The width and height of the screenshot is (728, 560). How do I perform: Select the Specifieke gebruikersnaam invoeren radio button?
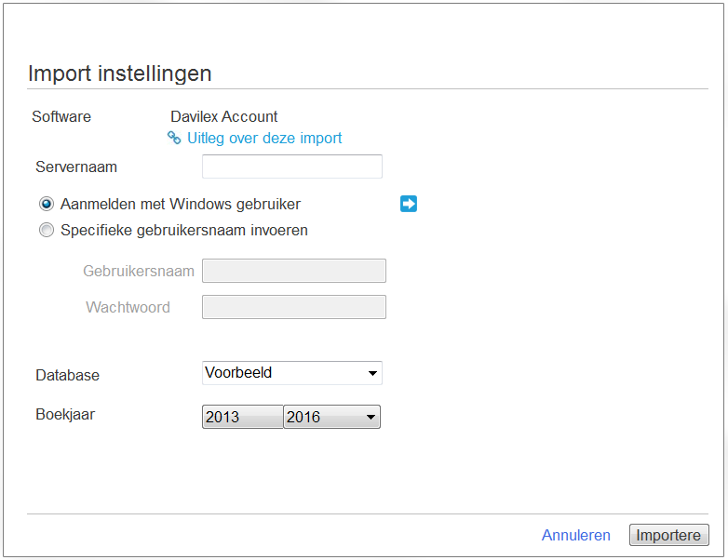(47, 230)
